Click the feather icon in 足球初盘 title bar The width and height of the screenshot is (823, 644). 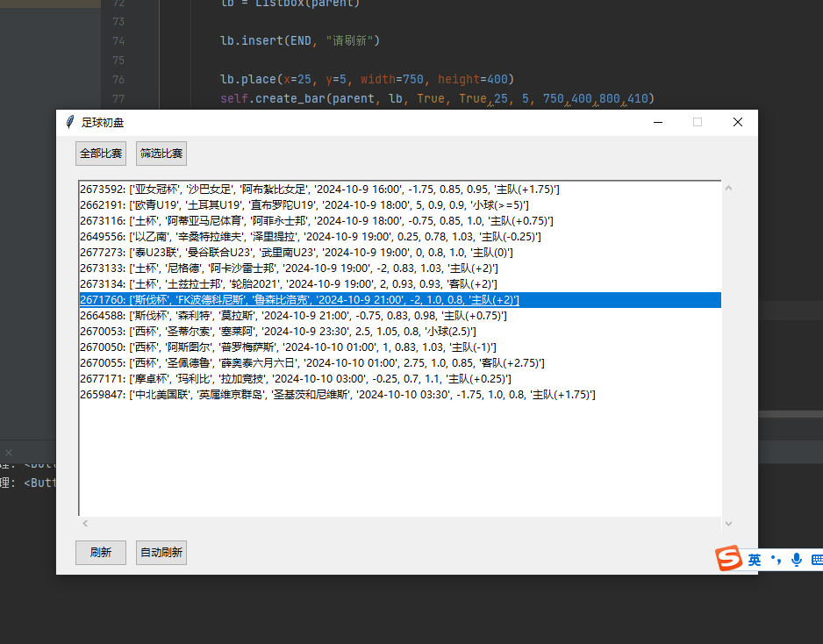70,122
